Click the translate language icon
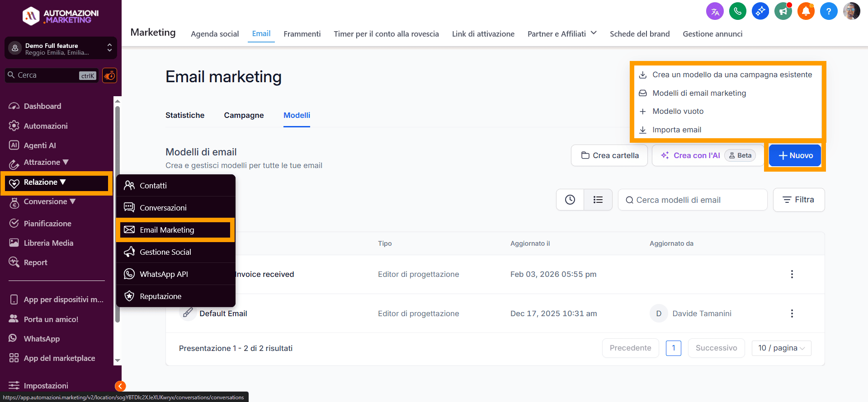The image size is (868, 402). [x=715, y=11]
